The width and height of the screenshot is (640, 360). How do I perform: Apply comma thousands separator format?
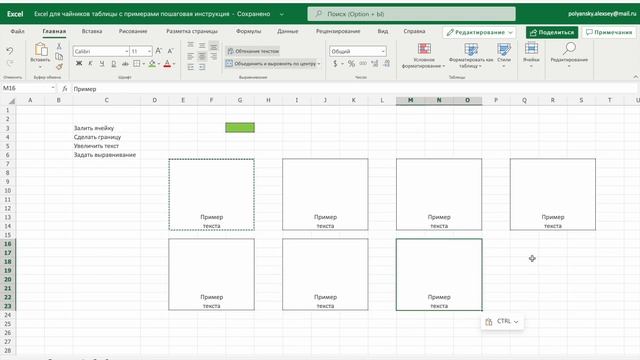tap(363, 64)
